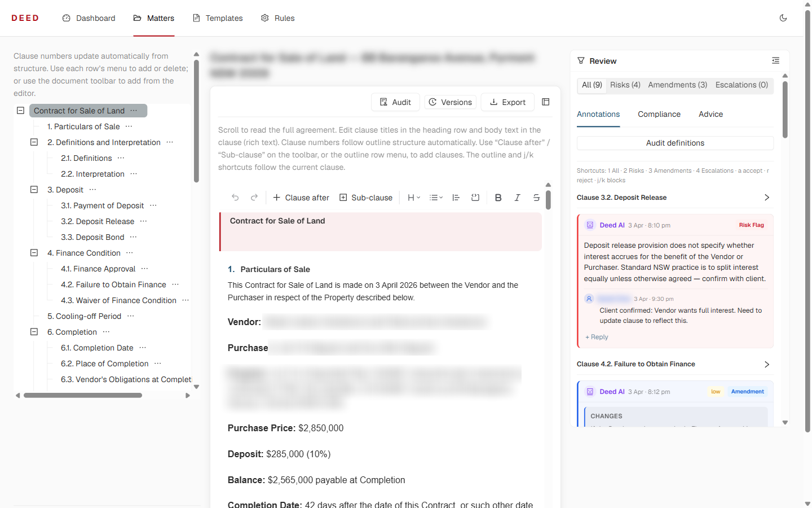Open row menu for 1. Particulars of Sale
This screenshot has height=508, width=812.
click(129, 126)
